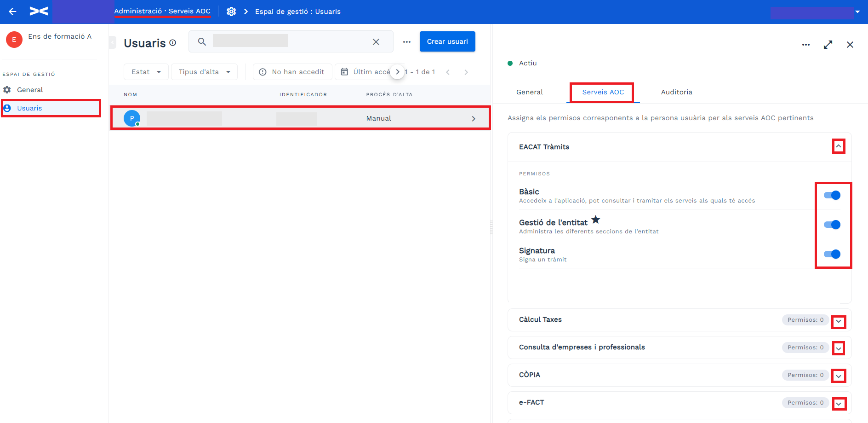Image resolution: width=868 pixels, height=423 pixels.
Task: Switch to the Serveis AOC tab
Action: 603,92
